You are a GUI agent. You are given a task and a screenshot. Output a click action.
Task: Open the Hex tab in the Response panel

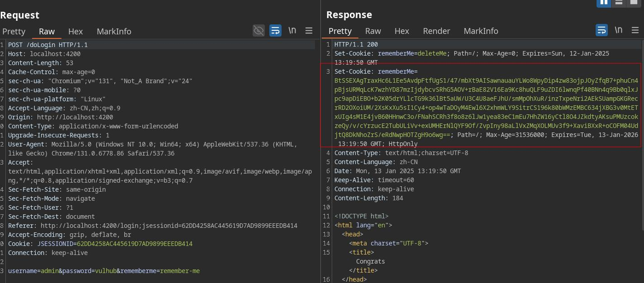pyautogui.click(x=401, y=31)
